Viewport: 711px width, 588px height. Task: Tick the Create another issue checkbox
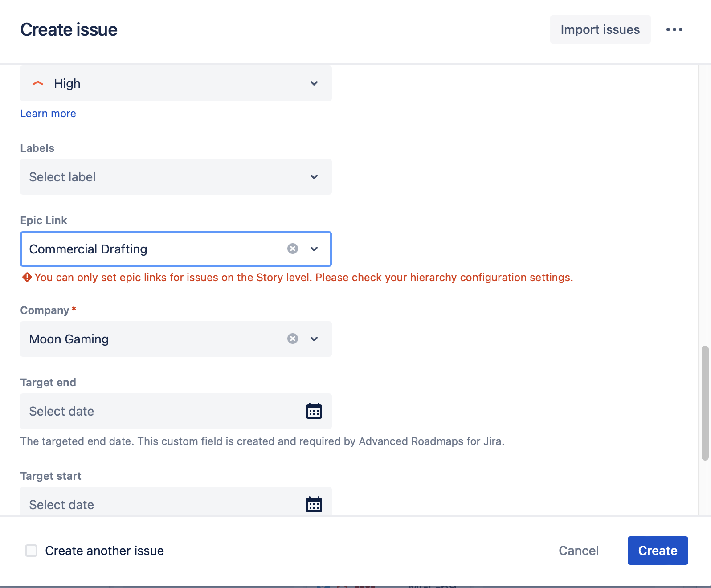click(x=31, y=551)
